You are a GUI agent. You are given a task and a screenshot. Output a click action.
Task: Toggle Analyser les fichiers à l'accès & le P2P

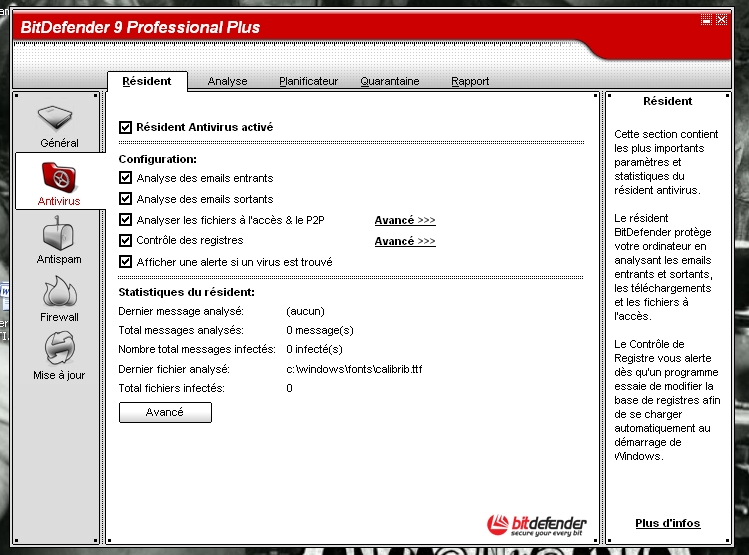[125, 220]
